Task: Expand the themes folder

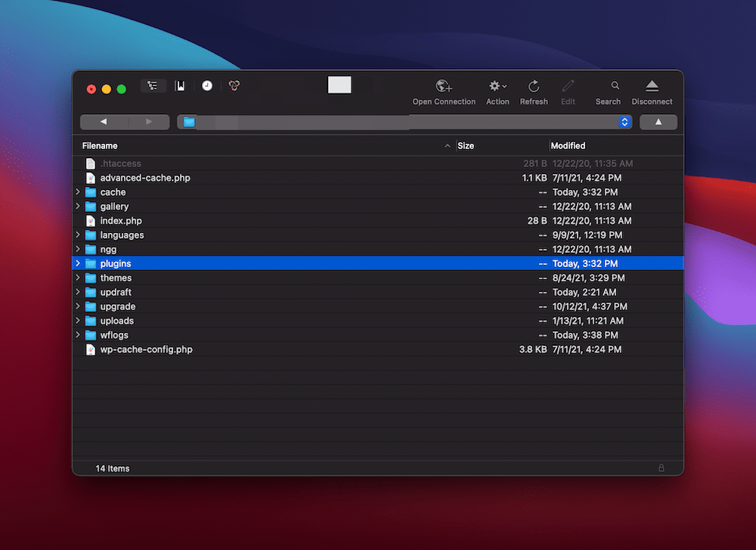Action: (x=78, y=278)
